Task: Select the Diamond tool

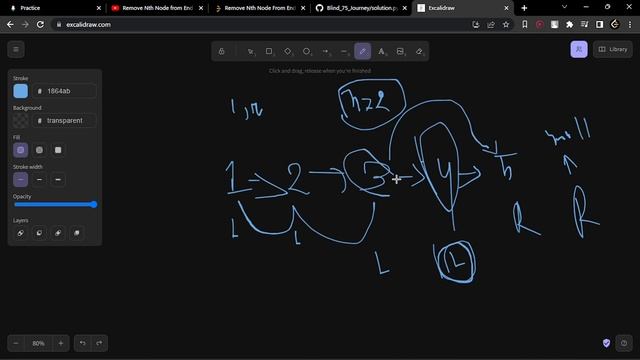Action: [288, 51]
